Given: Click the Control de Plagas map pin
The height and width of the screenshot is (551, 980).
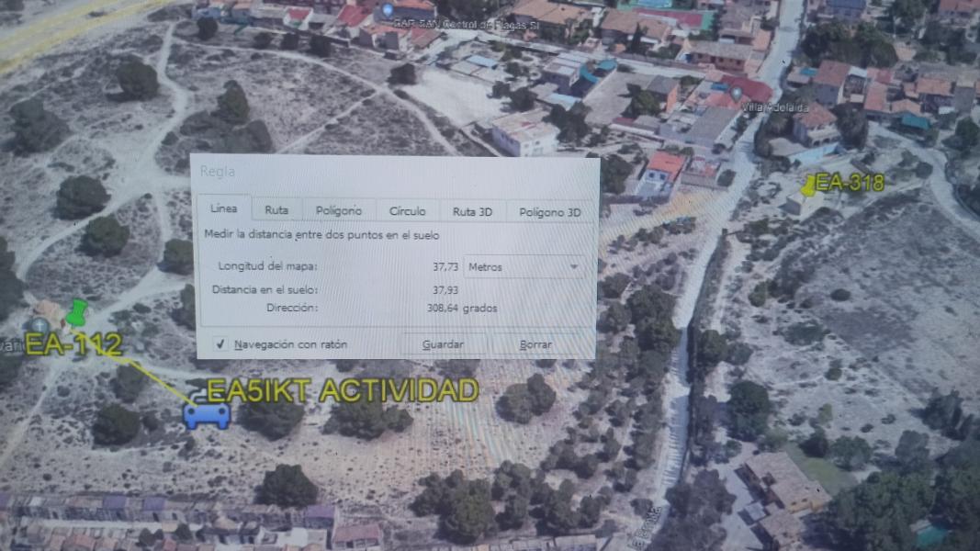Looking at the screenshot, I should (387, 11).
